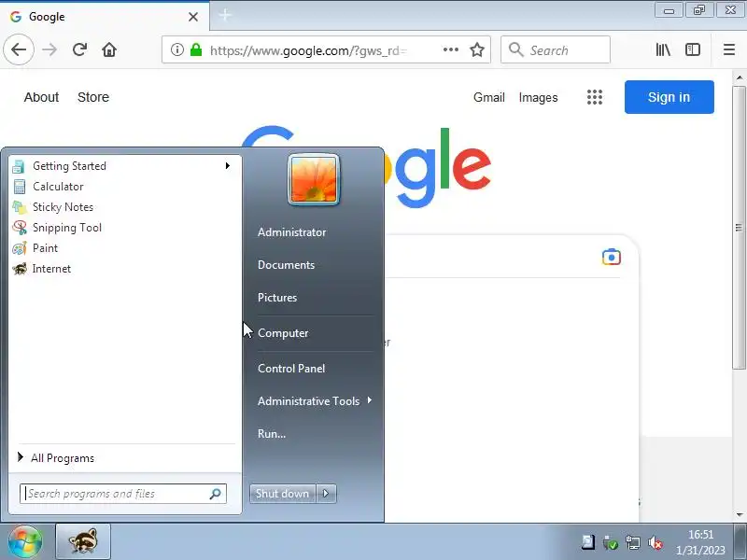Screen dimensions: 747x560
Task: Click the Windows Start orb
Action: click(x=25, y=541)
